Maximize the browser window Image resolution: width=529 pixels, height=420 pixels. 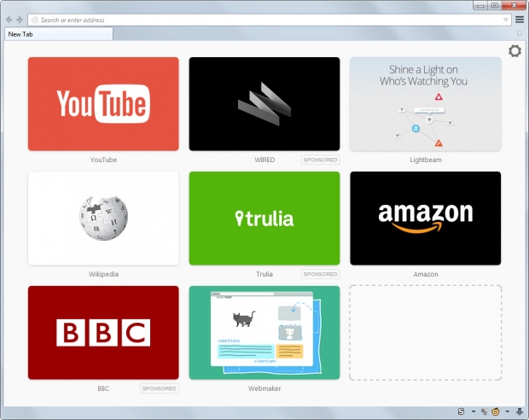tap(495, 5)
